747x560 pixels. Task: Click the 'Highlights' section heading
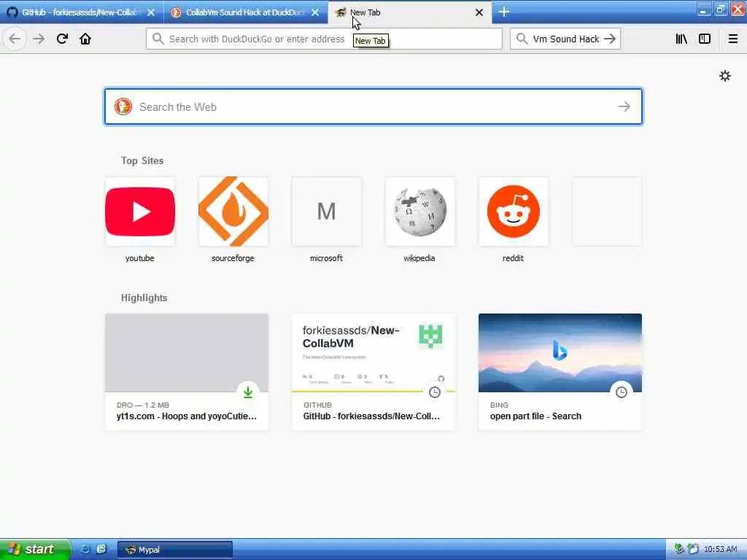tap(144, 297)
